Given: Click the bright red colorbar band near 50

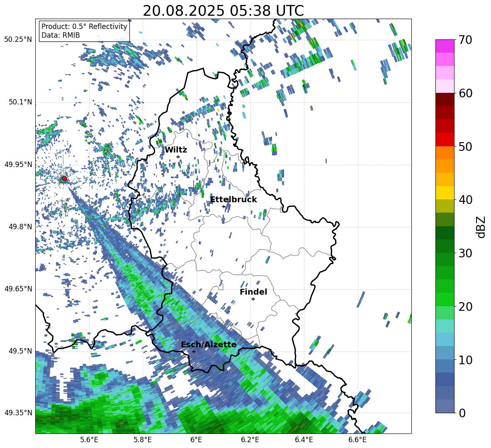Looking at the screenshot, I should coord(445,140).
